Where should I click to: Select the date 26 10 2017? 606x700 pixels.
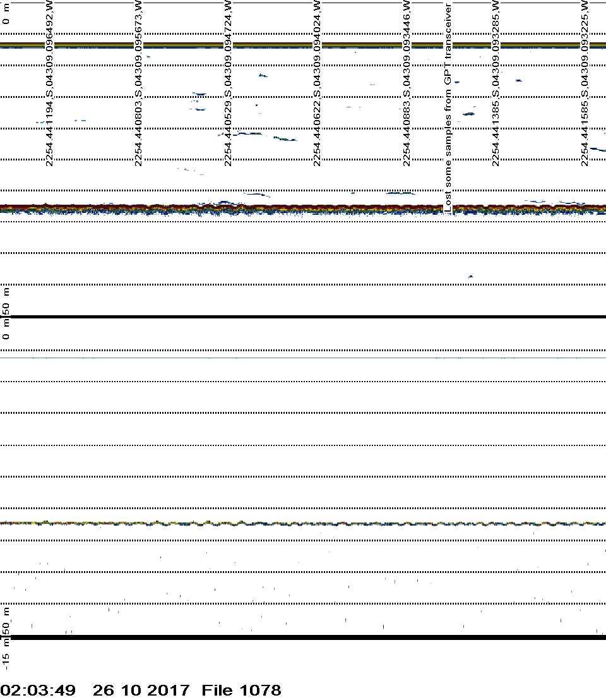point(141,691)
